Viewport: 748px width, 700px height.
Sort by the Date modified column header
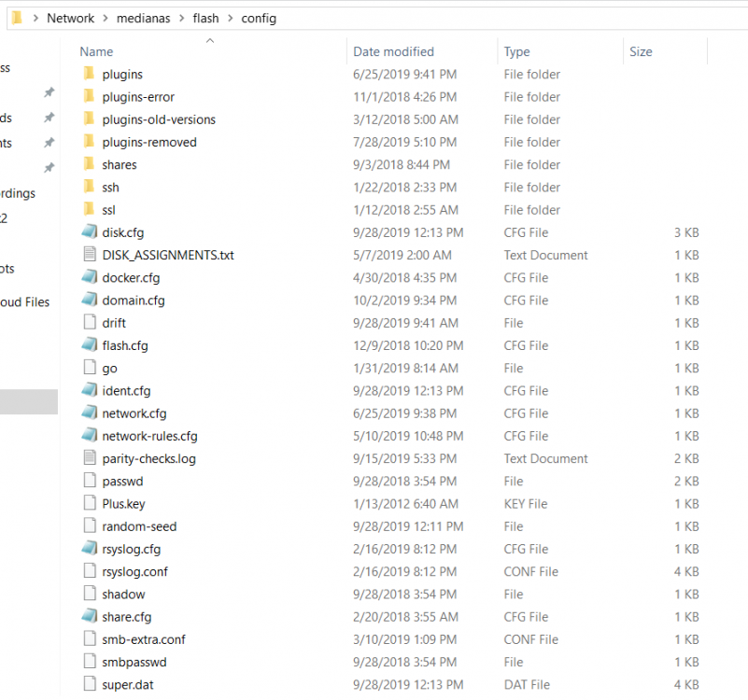coord(393,51)
